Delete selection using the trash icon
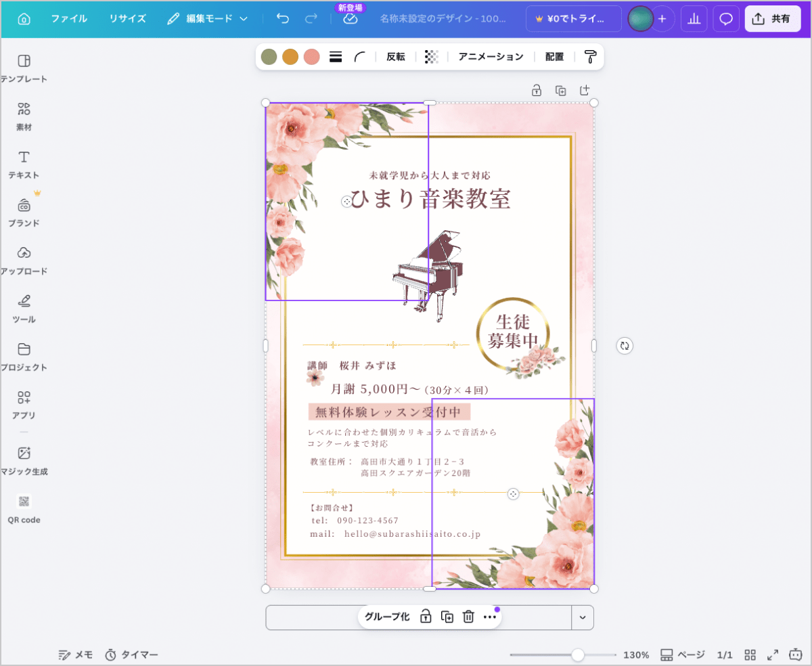812x666 pixels. [468, 617]
